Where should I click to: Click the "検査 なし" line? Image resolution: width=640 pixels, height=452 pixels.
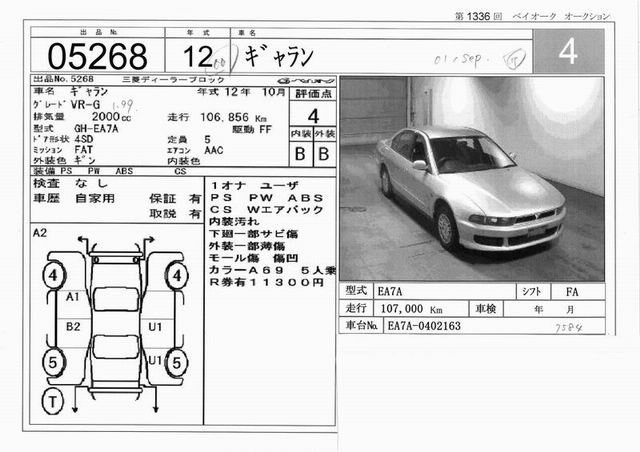click(71, 184)
